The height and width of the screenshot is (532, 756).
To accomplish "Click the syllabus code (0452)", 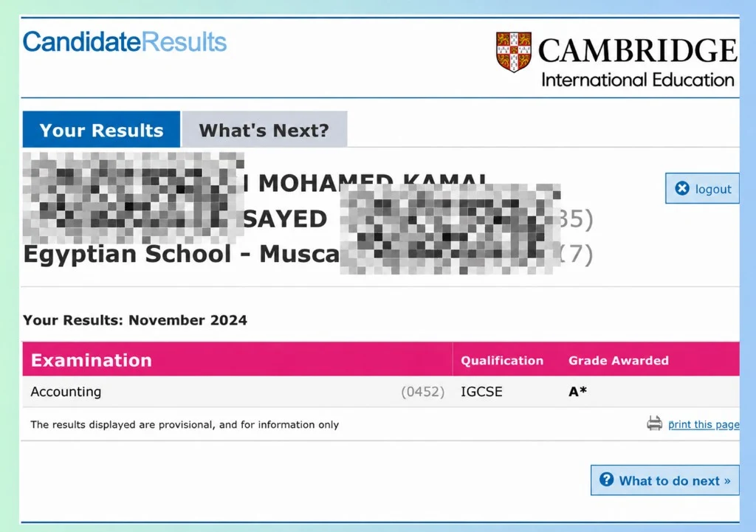I will 423,392.
